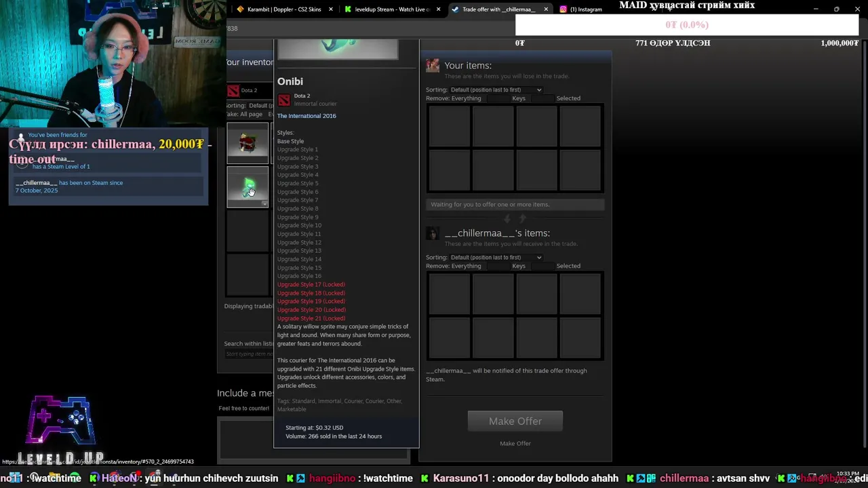Click Base Style text in Styles list
Screen dimensions: 868x488
pyautogui.click(x=290, y=141)
